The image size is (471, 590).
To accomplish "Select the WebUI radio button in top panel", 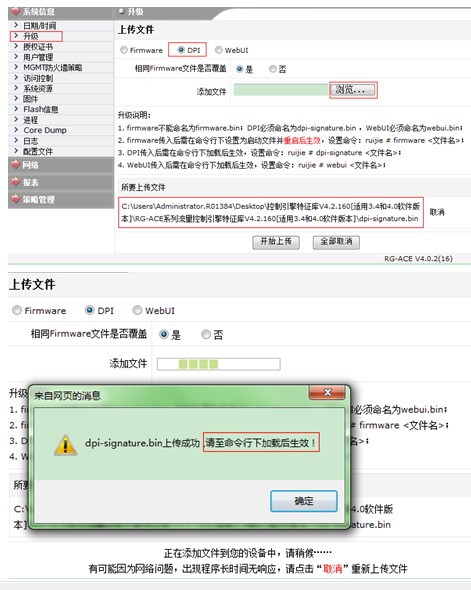I will tap(219, 50).
